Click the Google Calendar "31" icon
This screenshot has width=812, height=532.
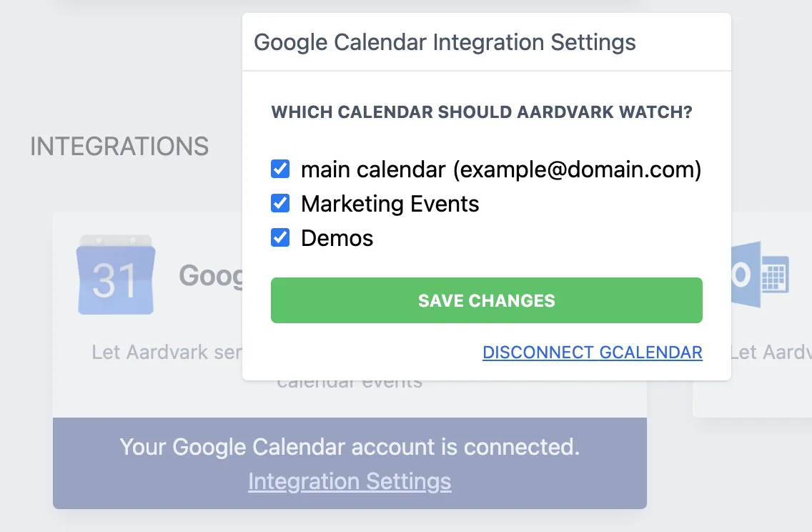[x=115, y=275]
